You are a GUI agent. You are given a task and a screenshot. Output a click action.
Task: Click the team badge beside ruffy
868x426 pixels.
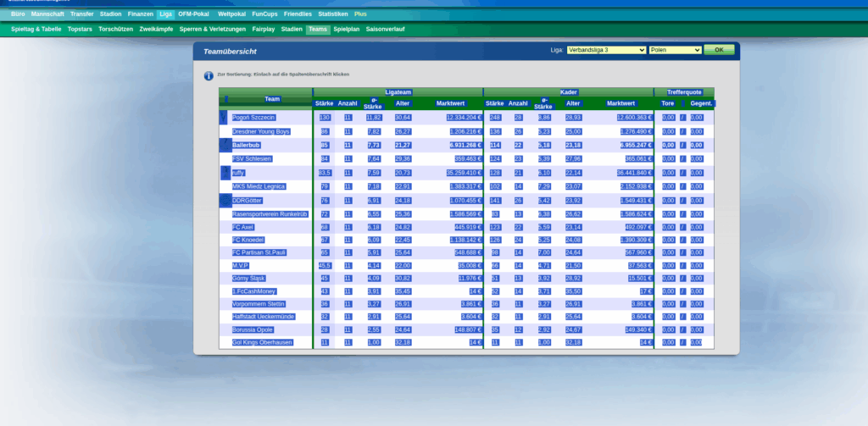coord(225,173)
